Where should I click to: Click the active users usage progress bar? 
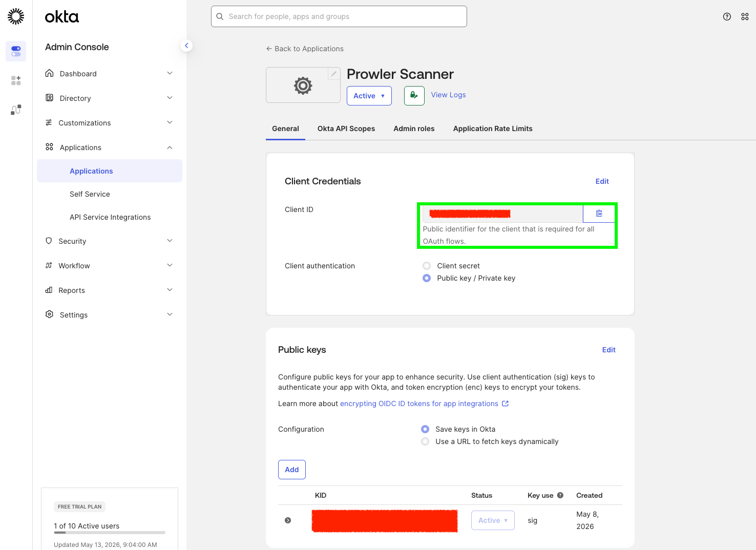click(110, 533)
